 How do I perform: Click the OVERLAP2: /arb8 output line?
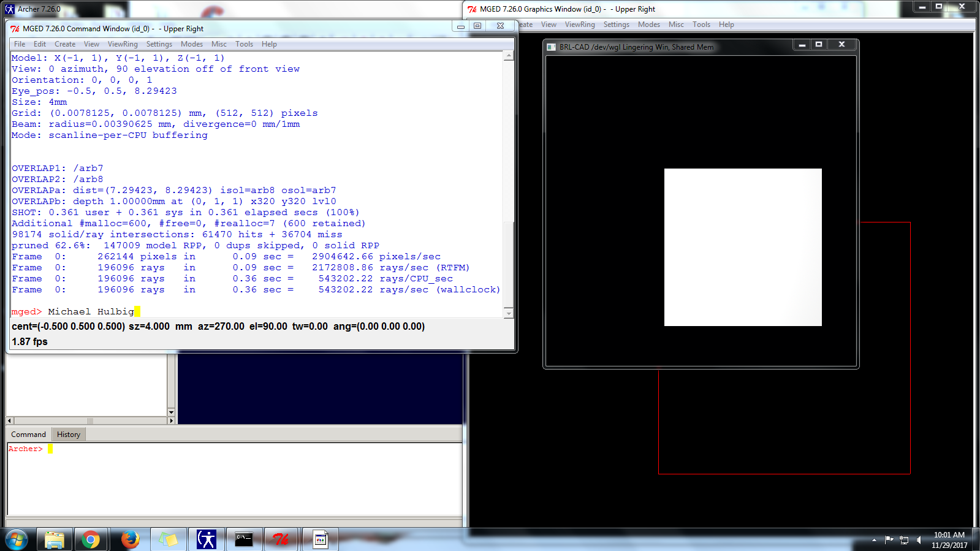[58, 180]
